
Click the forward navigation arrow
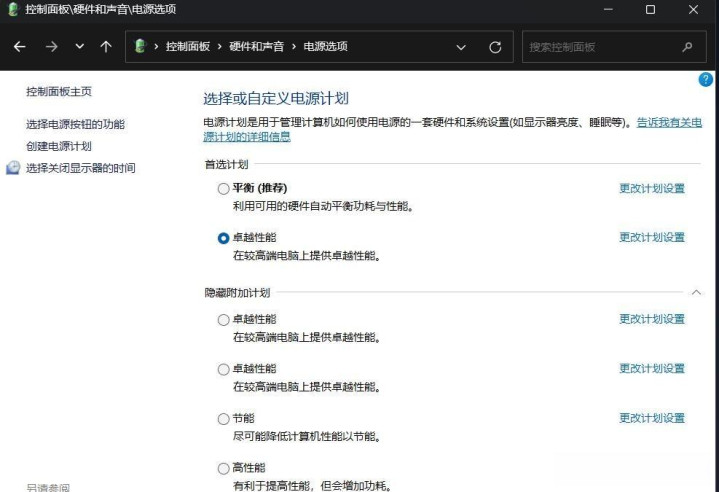50,47
